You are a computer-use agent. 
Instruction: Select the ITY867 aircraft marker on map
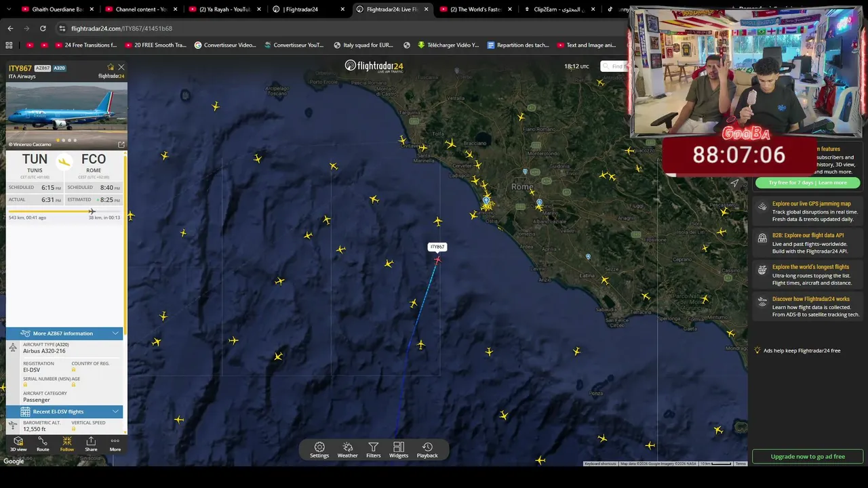coord(437,260)
